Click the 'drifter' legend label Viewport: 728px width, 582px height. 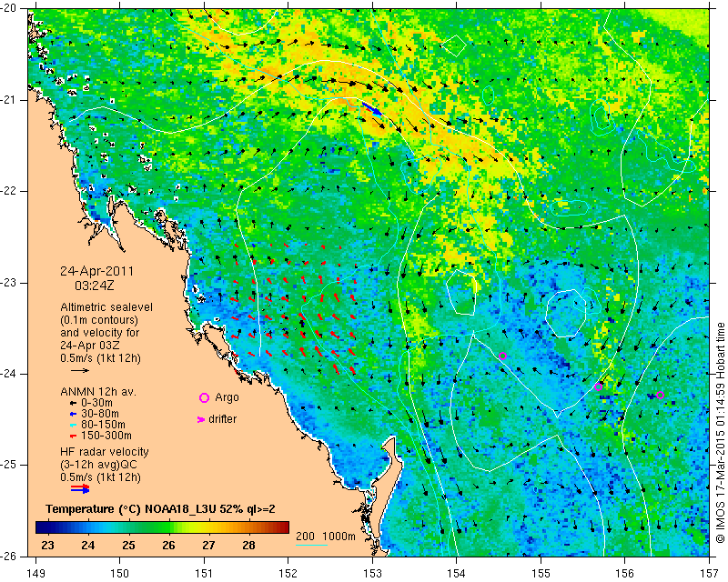[x=222, y=419]
